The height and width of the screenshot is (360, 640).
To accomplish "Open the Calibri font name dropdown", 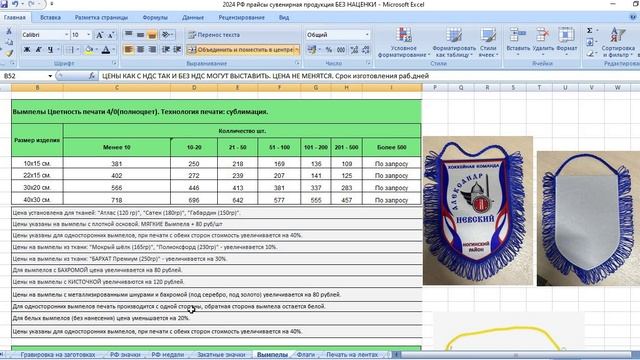I will (67, 35).
